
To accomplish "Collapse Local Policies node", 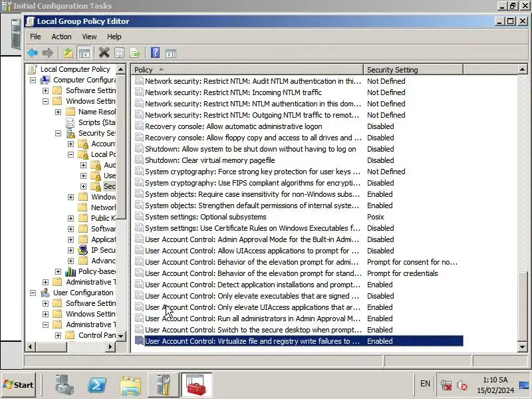I will click(70, 154).
